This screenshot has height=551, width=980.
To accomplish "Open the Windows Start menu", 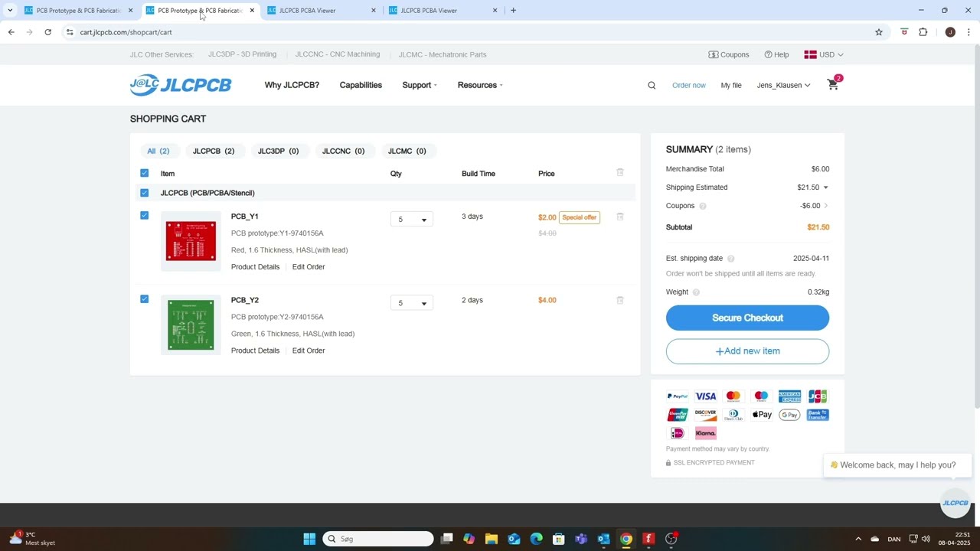I will click(x=309, y=539).
